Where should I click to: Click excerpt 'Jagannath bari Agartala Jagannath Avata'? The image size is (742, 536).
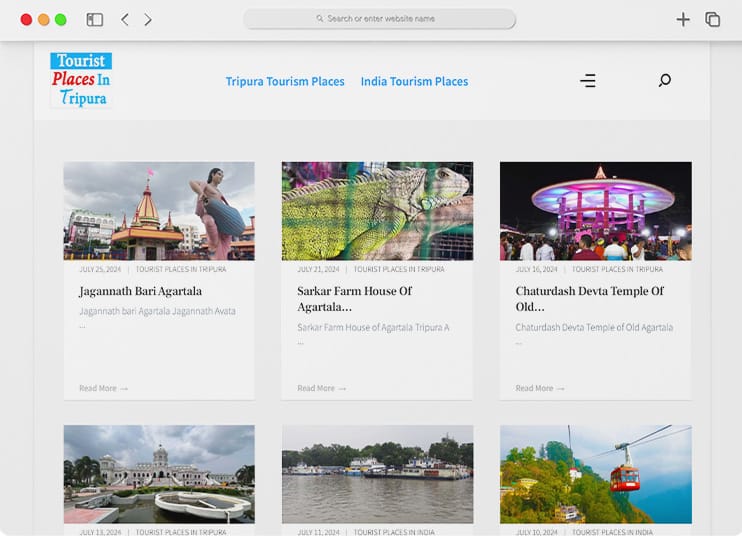pos(157,311)
